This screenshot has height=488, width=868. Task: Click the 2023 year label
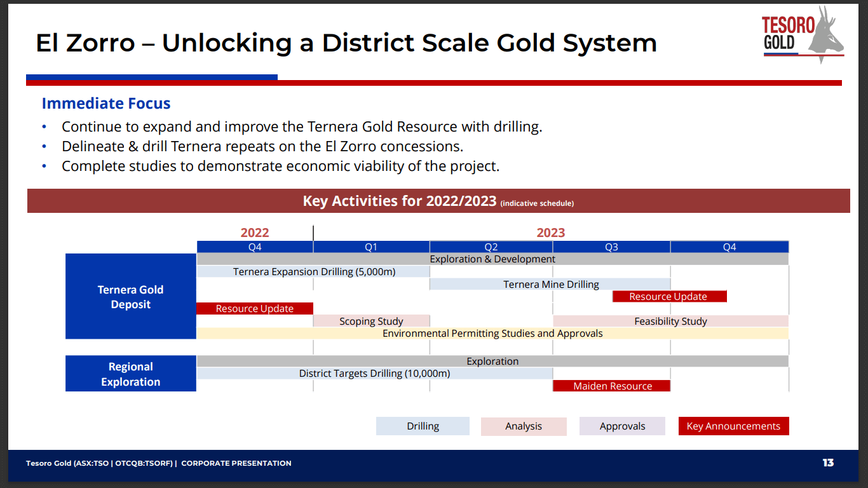(x=551, y=233)
